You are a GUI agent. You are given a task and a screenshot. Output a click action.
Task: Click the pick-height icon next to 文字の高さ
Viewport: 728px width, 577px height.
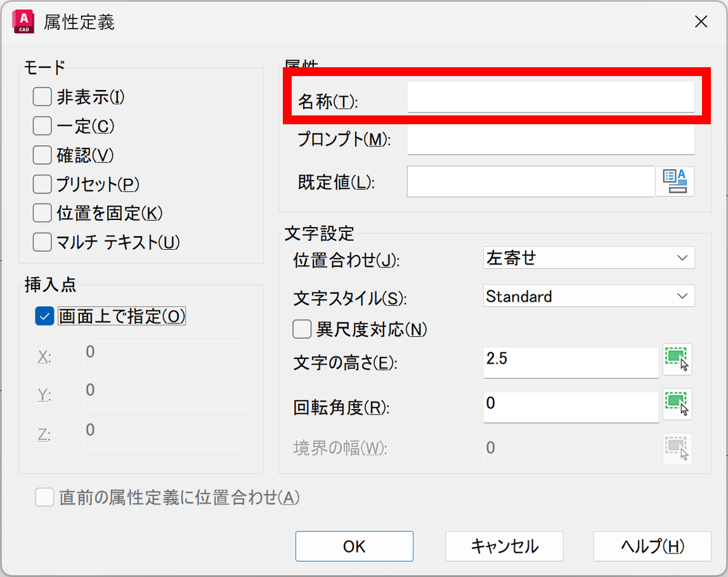tap(677, 360)
